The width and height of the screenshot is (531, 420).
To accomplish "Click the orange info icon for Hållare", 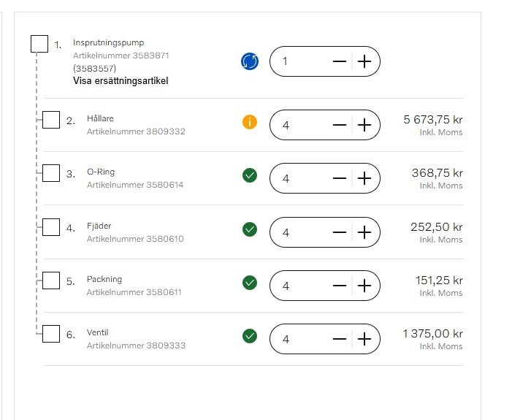I will [x=250, y=122].
